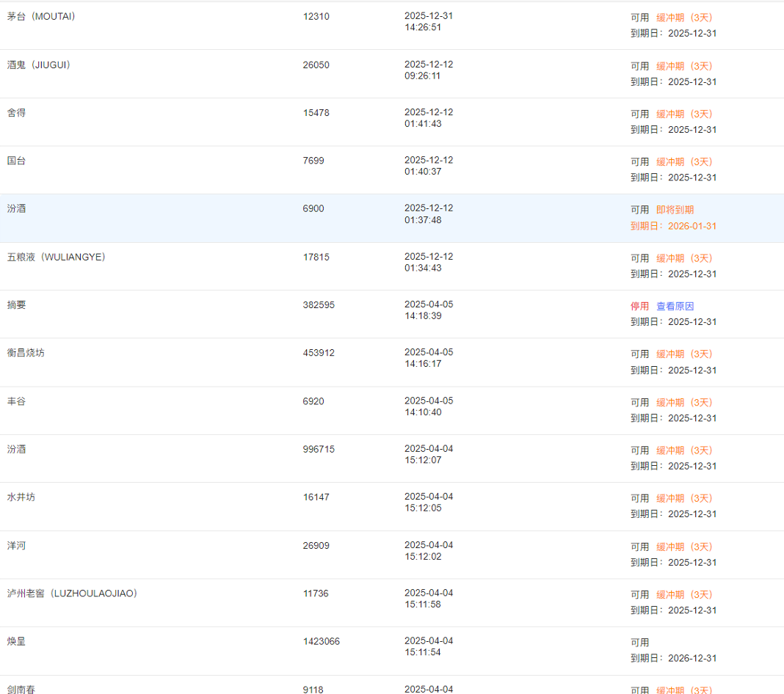Viewport: 784px width, 694px height.
Task: Open the 水井坊 entry
Action: 21,497
